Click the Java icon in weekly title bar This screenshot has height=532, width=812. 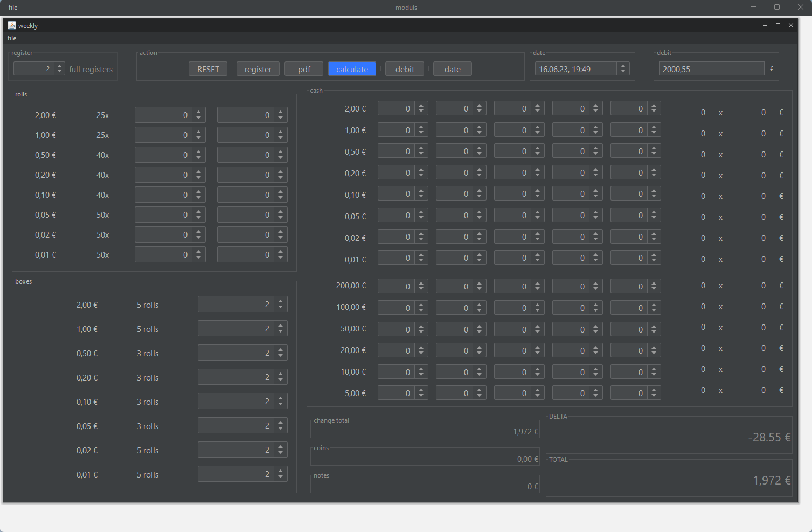tap(12, 25)
